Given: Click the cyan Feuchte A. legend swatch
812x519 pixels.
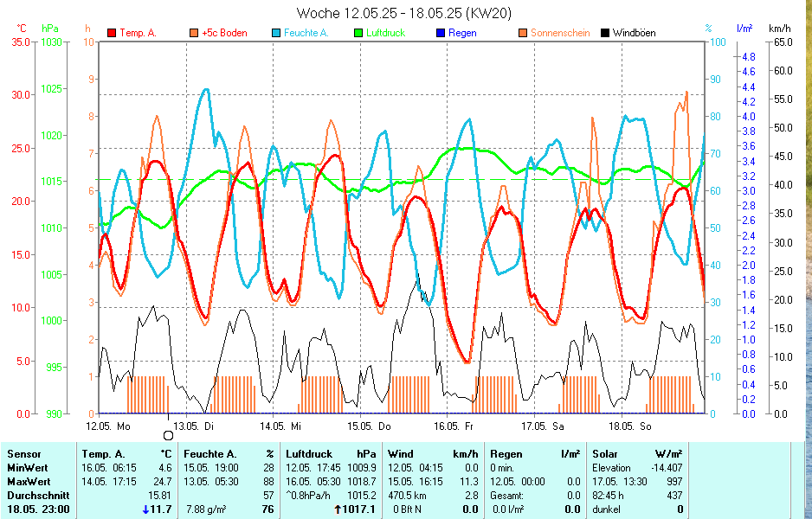Looking at the screenshot, I should click(x=276, y=33).
